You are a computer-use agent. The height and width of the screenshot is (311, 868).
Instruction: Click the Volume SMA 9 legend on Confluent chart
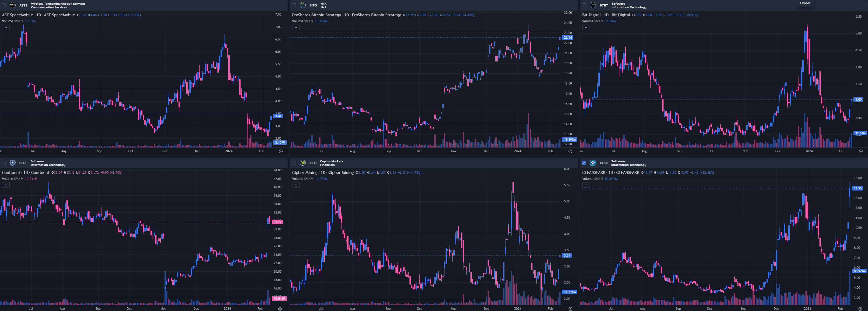[x=12, y=179]
